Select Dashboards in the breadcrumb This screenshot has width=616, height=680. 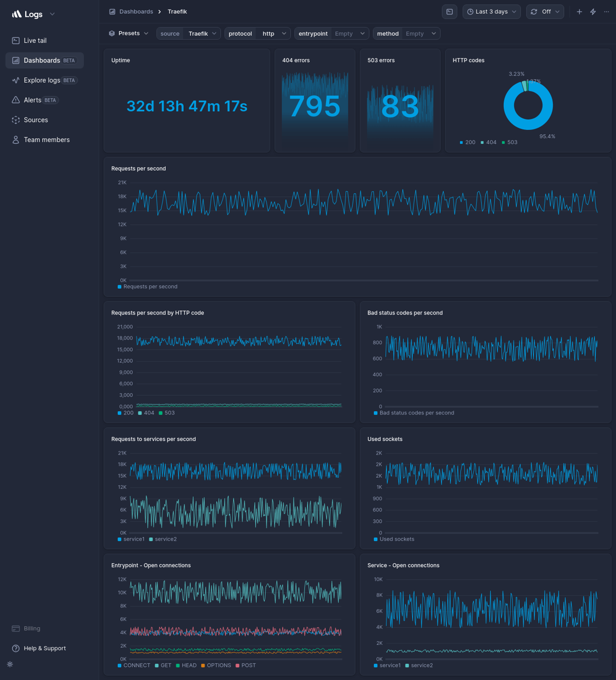pyautogui.click(x=136, y=11)
